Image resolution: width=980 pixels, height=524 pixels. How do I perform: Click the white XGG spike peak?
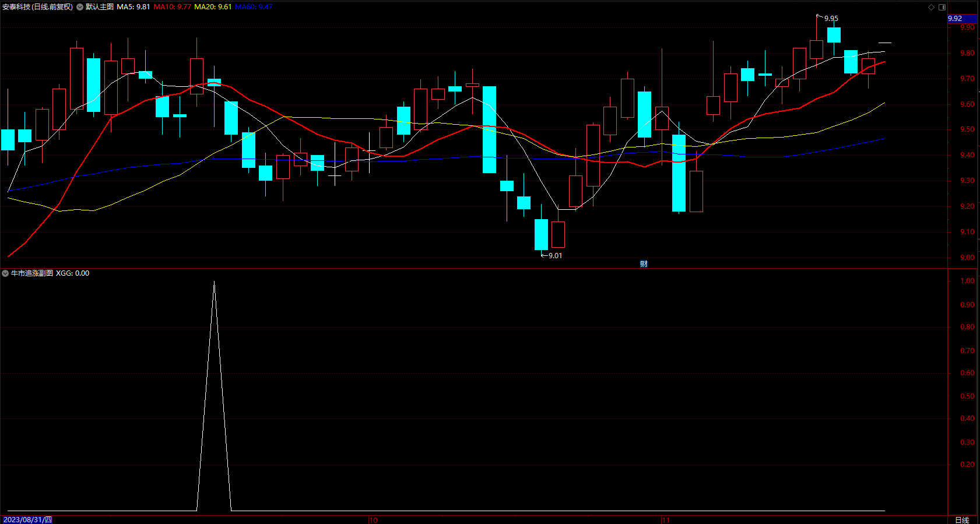[214, 282]
